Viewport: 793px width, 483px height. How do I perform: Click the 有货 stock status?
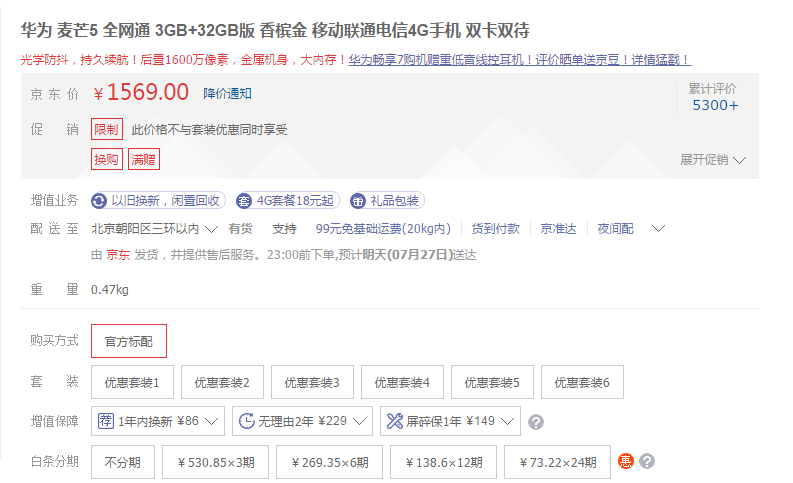240,229
